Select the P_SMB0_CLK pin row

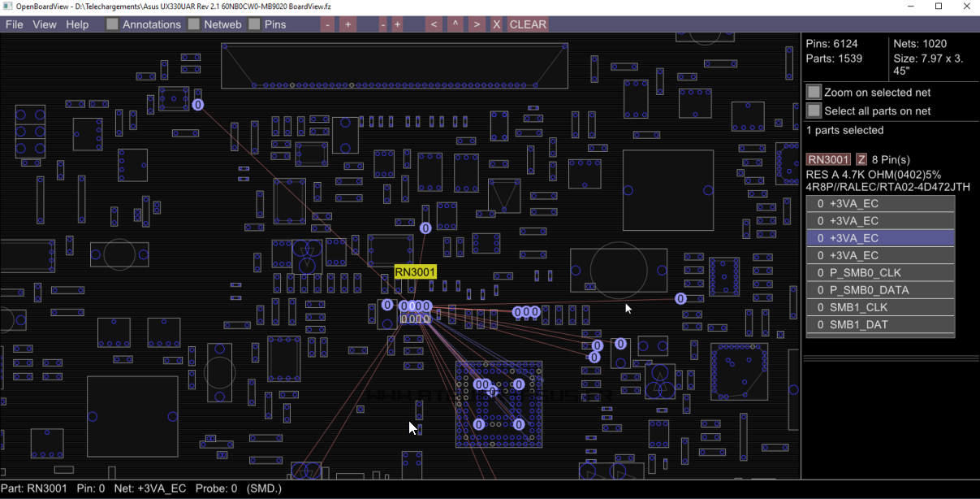880,273
